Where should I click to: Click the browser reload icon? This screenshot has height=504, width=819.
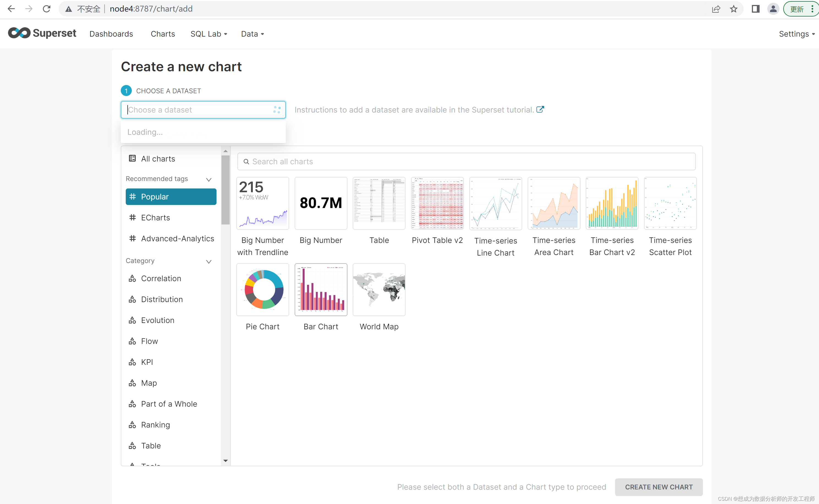pyautogui.click(x=47, y=9)
